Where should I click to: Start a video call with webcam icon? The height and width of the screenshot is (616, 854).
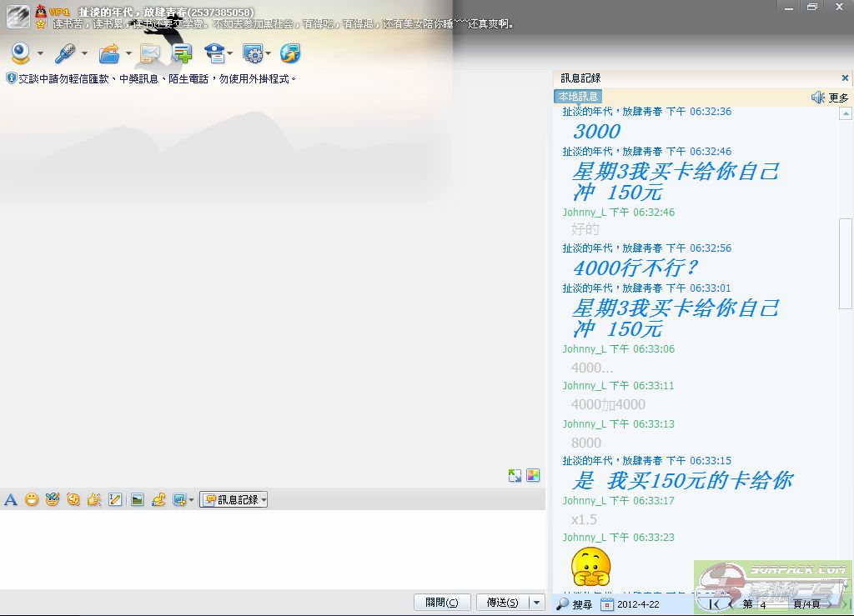point(20,54)
